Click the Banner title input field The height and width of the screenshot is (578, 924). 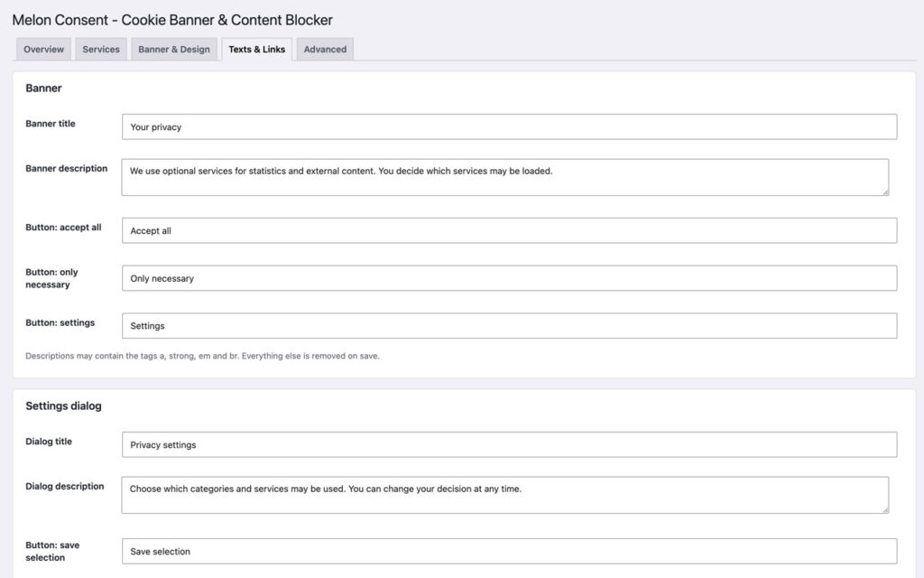click(x=509, y=126)
